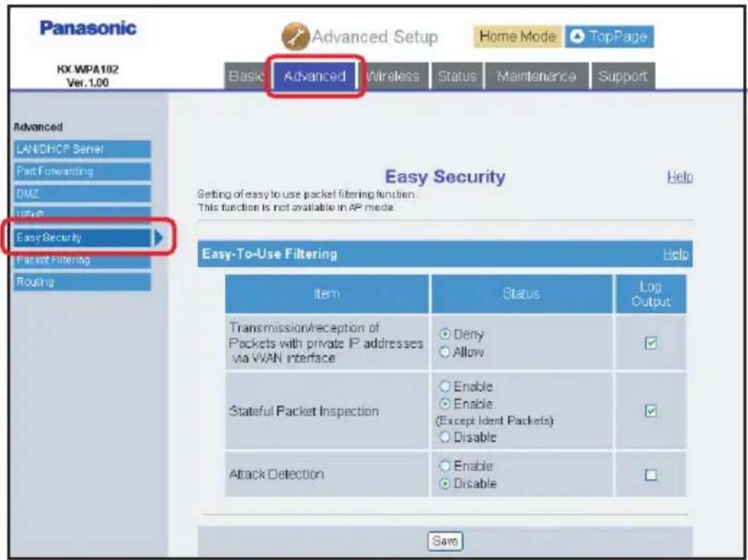Select Enable (Except Ident Packets) option
748x560 pixels.
[x=444, y=403]
